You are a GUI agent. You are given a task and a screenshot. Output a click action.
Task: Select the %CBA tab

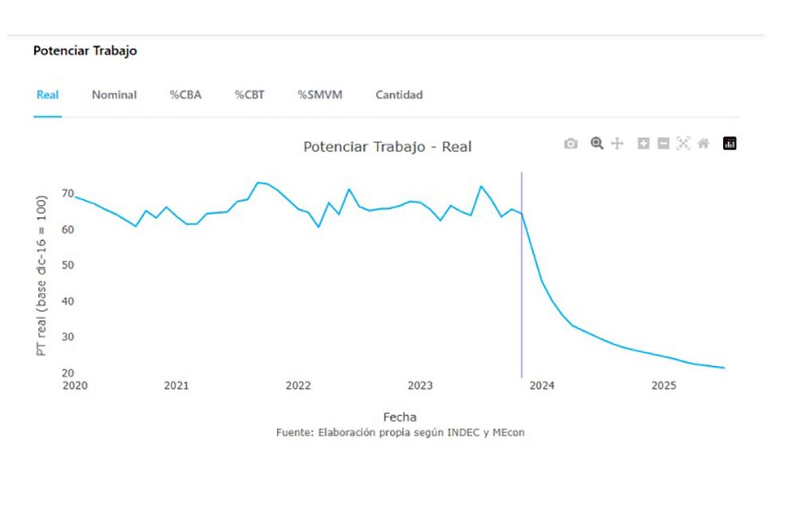click(185, 95)
